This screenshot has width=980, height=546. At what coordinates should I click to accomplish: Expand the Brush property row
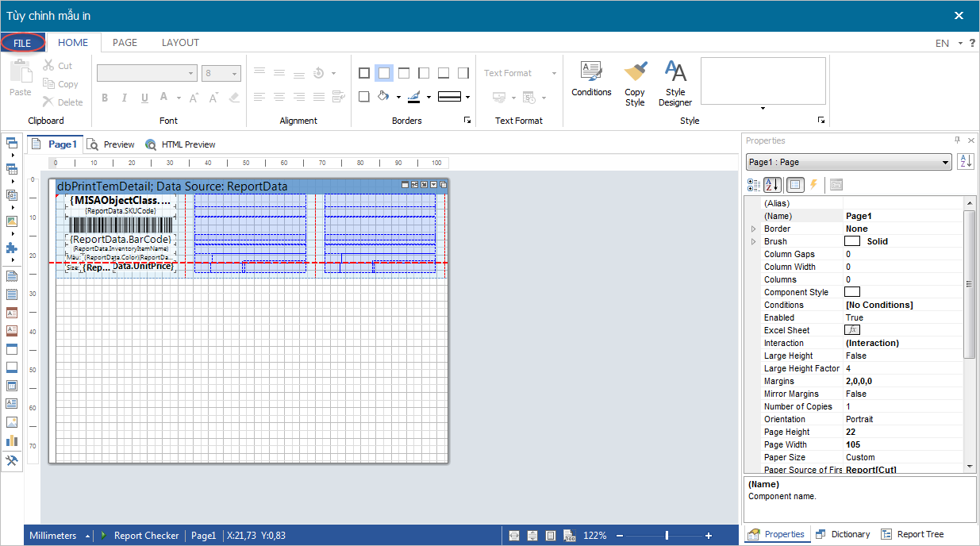tap(753, 241)
